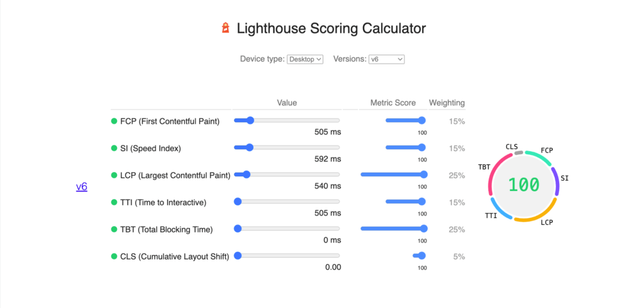Click the blue TTI gauge arc

[x=500, y=209]
